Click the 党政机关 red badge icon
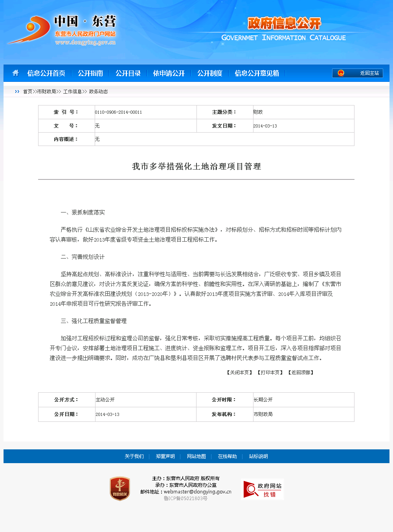 tap(120, 489)
